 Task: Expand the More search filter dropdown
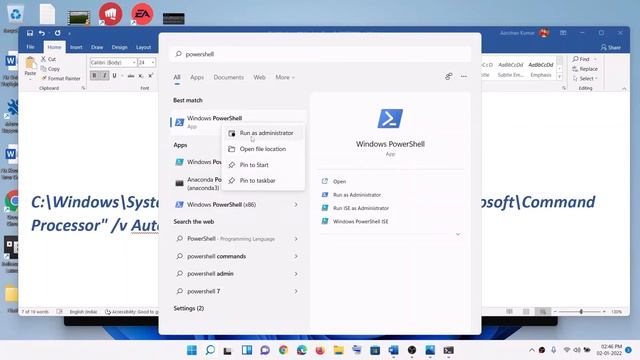(285, 77)
